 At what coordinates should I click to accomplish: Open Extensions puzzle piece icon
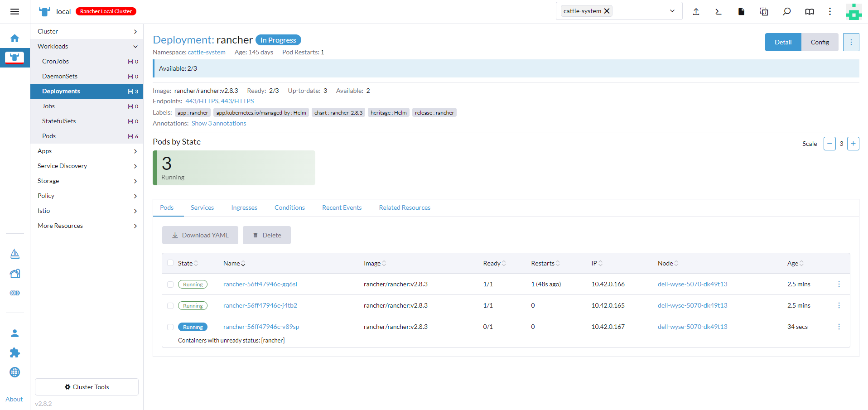point(14,352)
